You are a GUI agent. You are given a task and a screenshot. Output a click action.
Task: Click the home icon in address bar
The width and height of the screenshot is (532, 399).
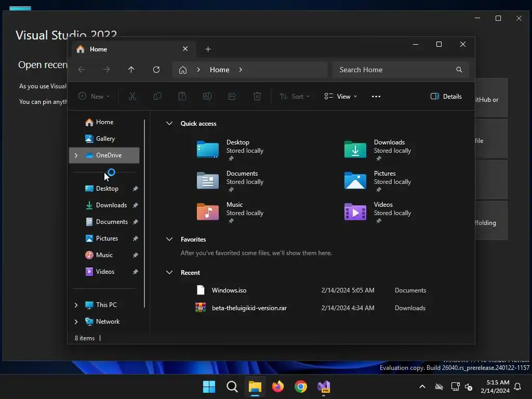pyautogui.click(x=183, y=70)
